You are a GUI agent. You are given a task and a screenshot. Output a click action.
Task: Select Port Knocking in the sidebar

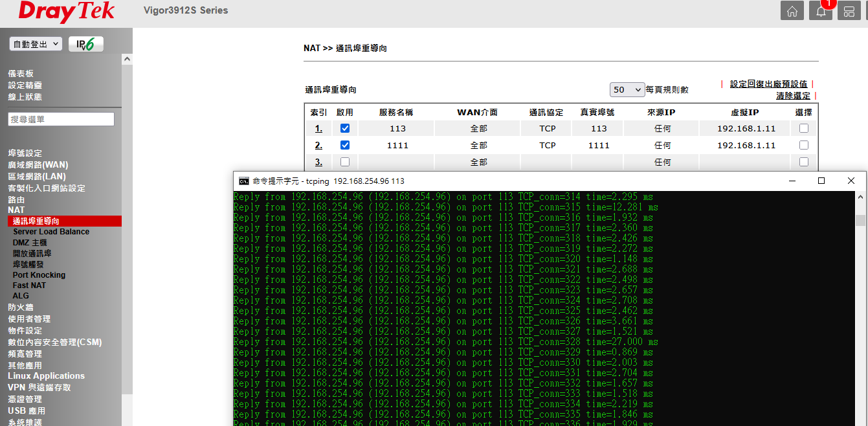coord(39,275)
